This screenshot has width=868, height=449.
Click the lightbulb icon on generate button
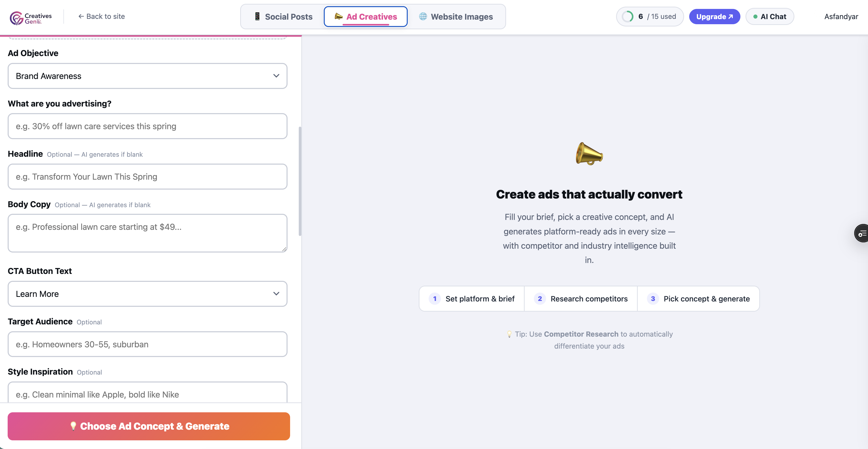(73, 426)
